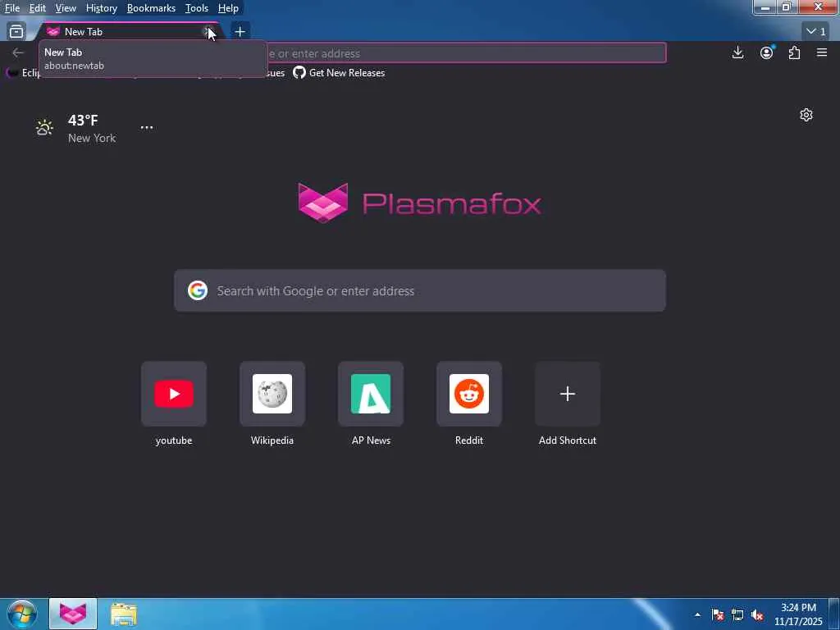
Task: Click the Search with Google page field
Action: 420,291
